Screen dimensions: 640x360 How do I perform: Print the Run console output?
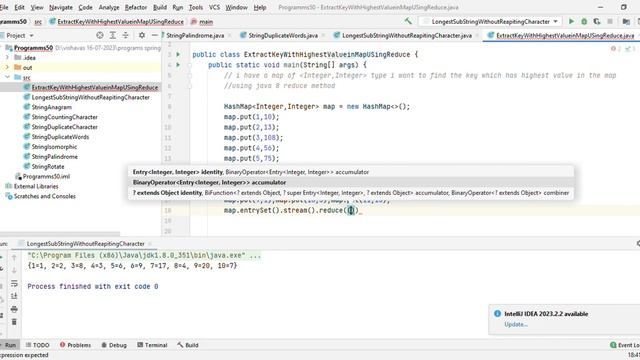pyautogui.click(x=14, y=309)
